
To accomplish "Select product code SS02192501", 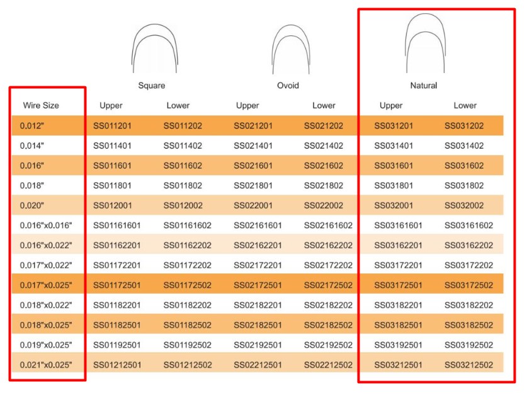I will tap(258, 345).
